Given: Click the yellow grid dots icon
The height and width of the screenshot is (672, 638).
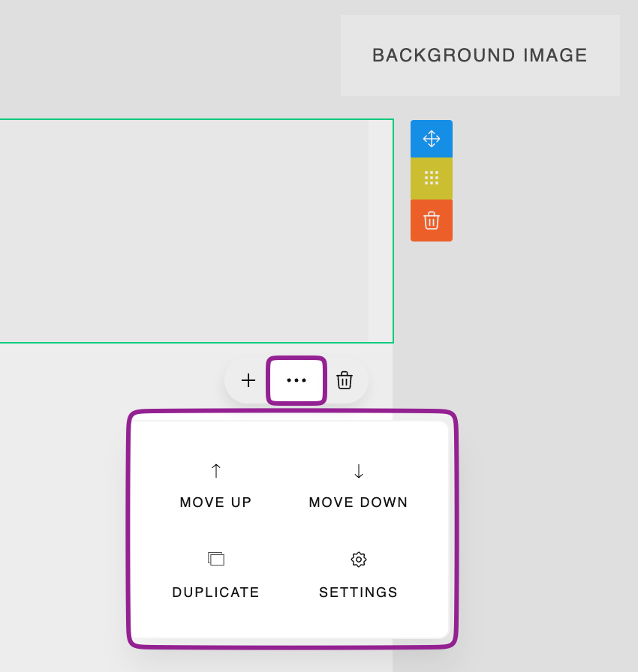Looking at the screenshot, I should [432, 178].
